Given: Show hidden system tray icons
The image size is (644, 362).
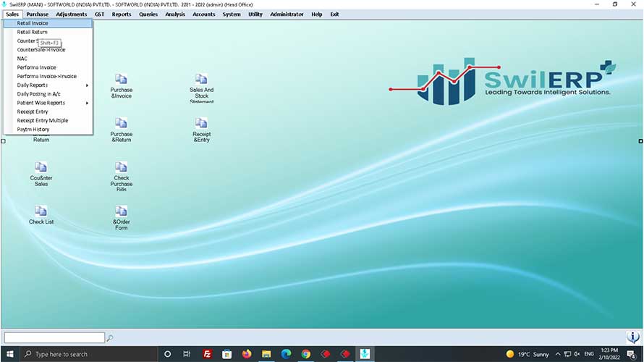Looking at the screenshot, I should (558, 354).
